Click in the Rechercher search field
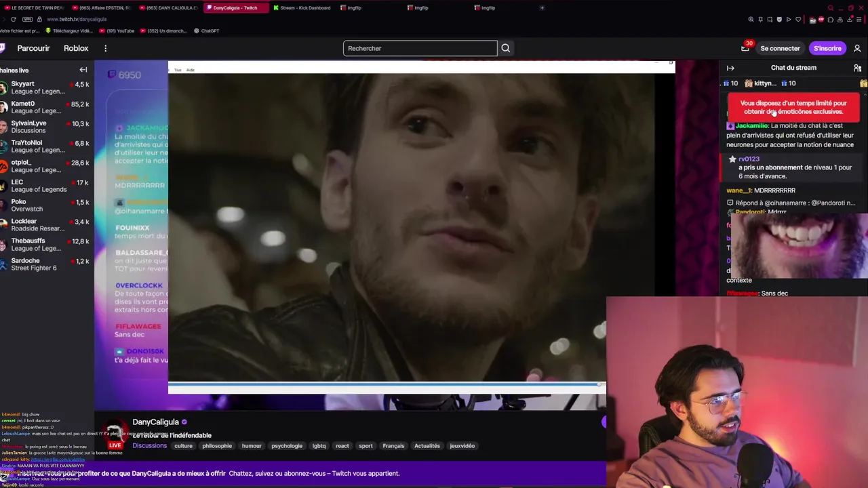This screenshot has width=868, height=488. tap(420, 48)
